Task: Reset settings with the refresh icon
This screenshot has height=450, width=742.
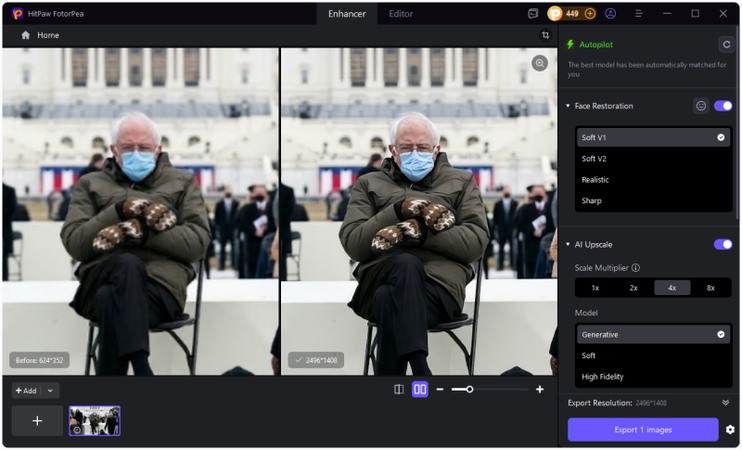Action: click(x=726, y=44)
